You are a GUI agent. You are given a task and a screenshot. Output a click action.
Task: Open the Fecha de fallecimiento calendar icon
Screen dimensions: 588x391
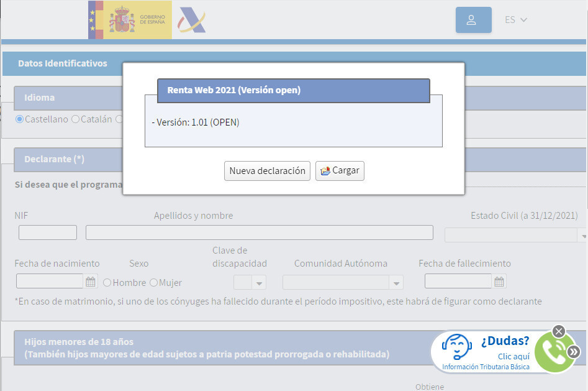click(499, 282)
